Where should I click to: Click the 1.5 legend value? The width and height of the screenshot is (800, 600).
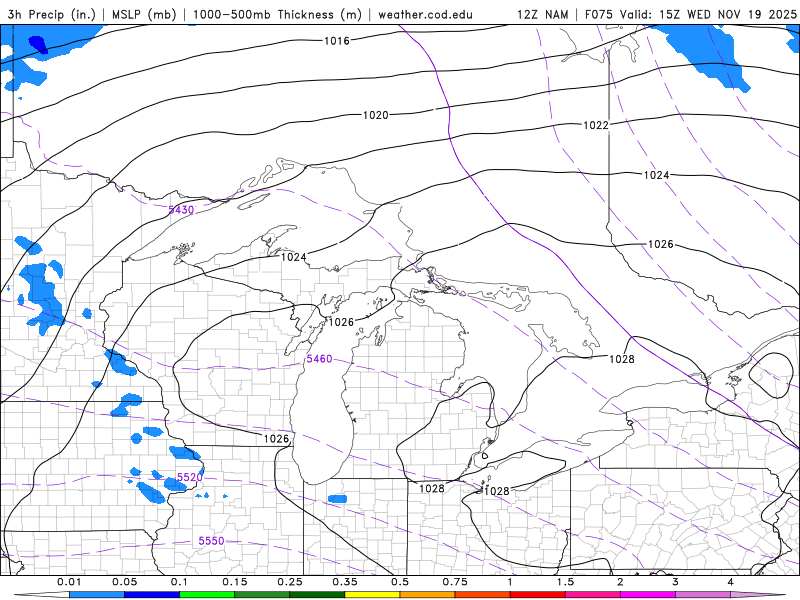click(x=565, y=582)
